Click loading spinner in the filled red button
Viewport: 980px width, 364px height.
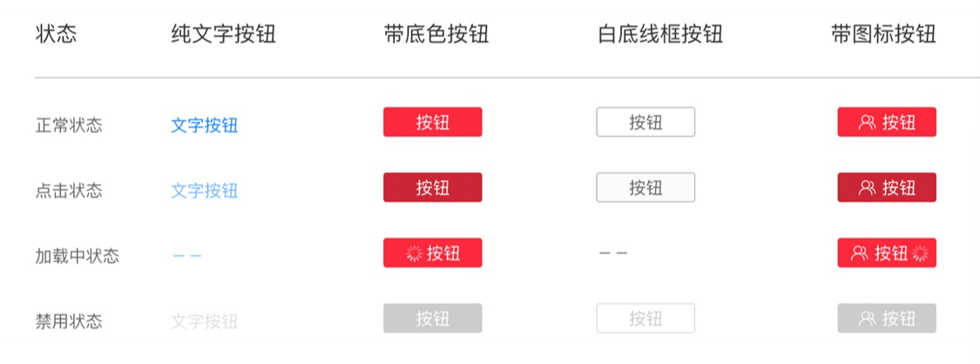point(415,253)
